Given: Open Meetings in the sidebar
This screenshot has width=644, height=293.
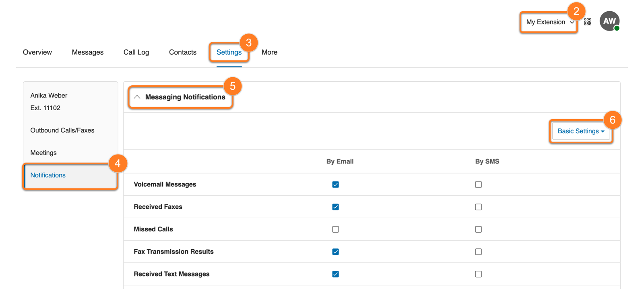Looking at the screenshot, I should [43, 153].
